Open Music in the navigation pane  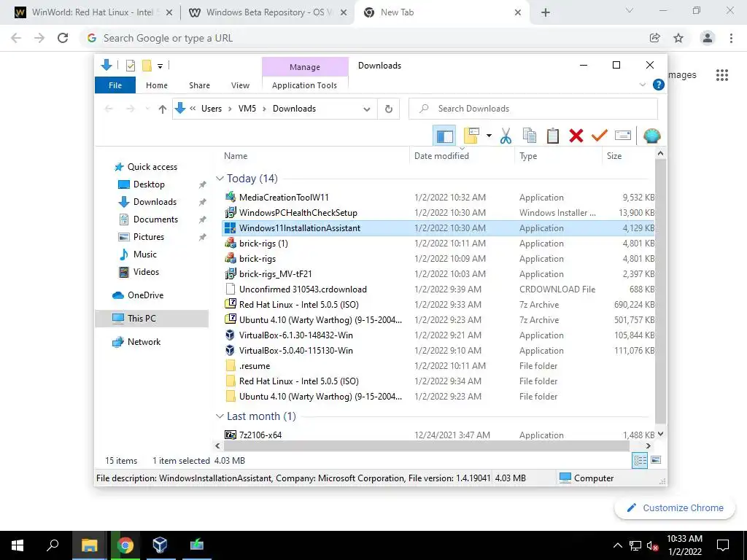click(144, 254)
